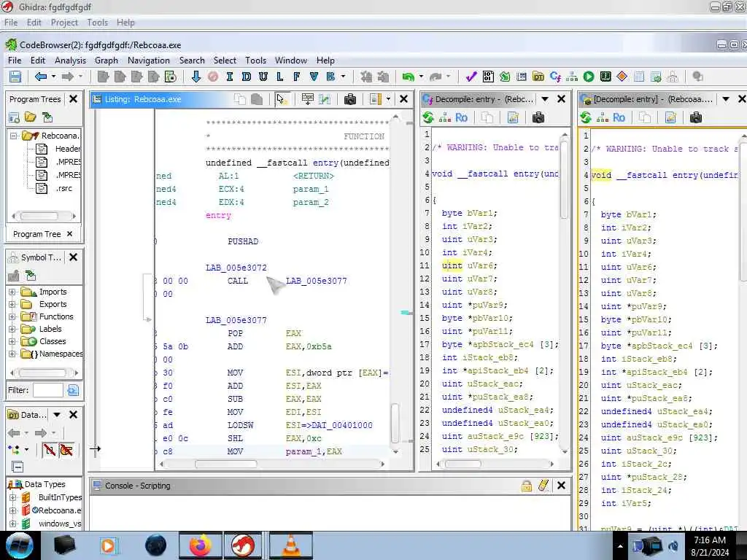Open the Decompiler (Cf) toolbar icon
The image size is (747, 560).
click(x=555, y=77)
